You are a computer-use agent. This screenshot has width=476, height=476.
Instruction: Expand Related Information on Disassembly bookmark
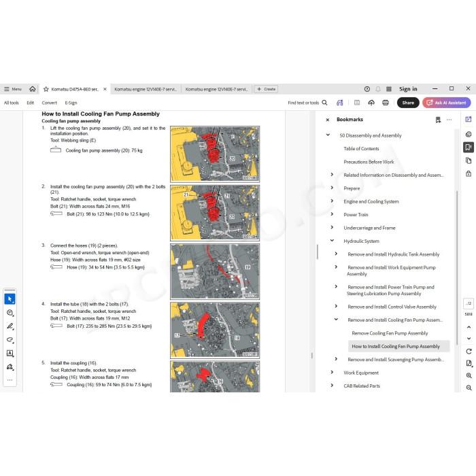point(332,175)
